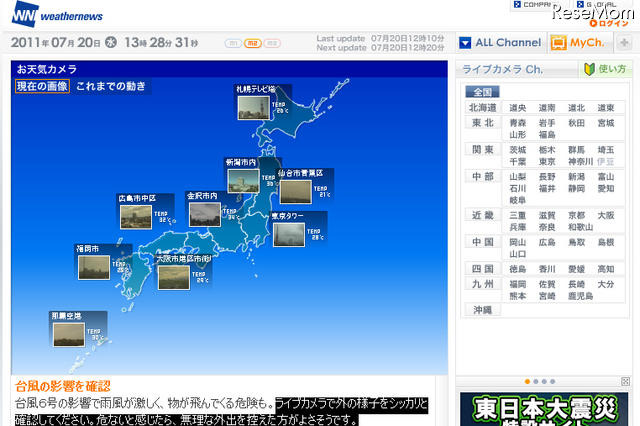Select the 沖縄 region label
The width and height of the screenshot is (640, 426).
tap(482, 310)
